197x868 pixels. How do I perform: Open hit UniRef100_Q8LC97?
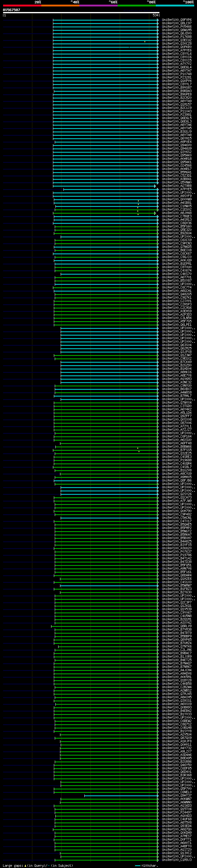coord(176,23)
